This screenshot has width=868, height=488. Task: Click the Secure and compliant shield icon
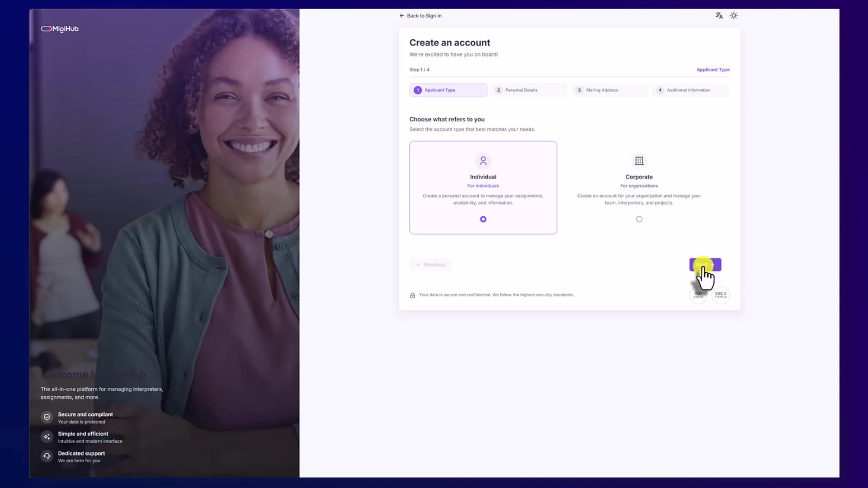pos(47,418)
